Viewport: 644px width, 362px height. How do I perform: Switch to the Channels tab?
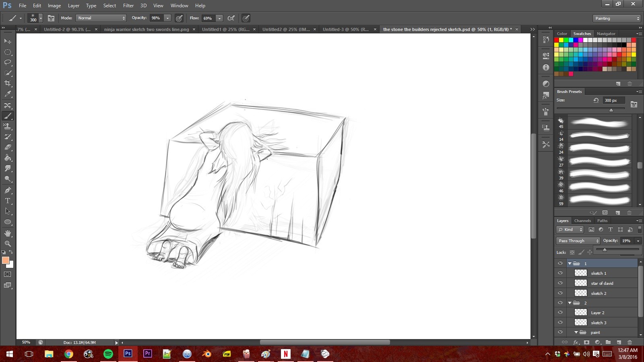(582, 220)
